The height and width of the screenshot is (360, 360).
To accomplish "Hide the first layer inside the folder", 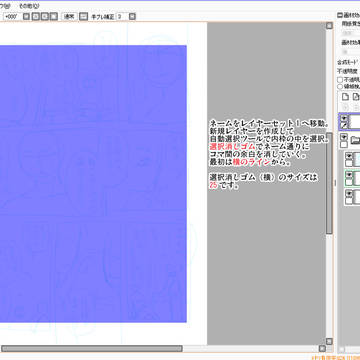I will (349, 156).
